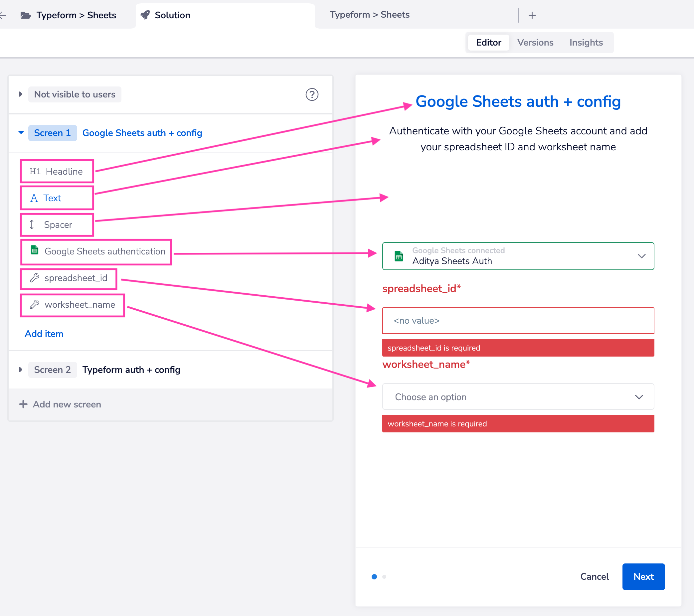This screenshot has height=616, width=694.
Task: Expand Screen 2 Typeform auth + config
Action: tap(21, 370)
